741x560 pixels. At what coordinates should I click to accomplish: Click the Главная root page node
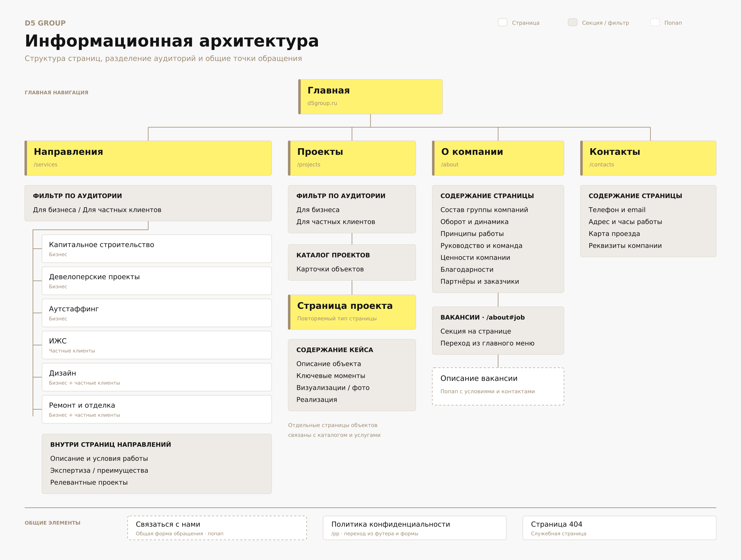pyautogui.click(x=370, y=97)
